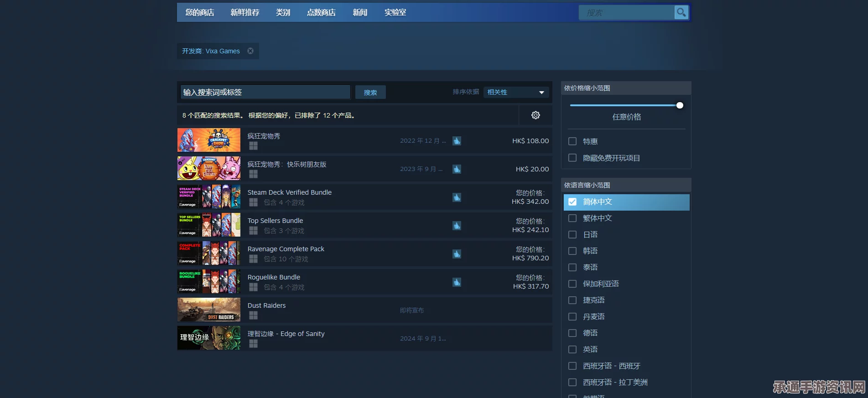
Task: Open Top Sellers Bundle thumbnail
Action: coord(209,225)
